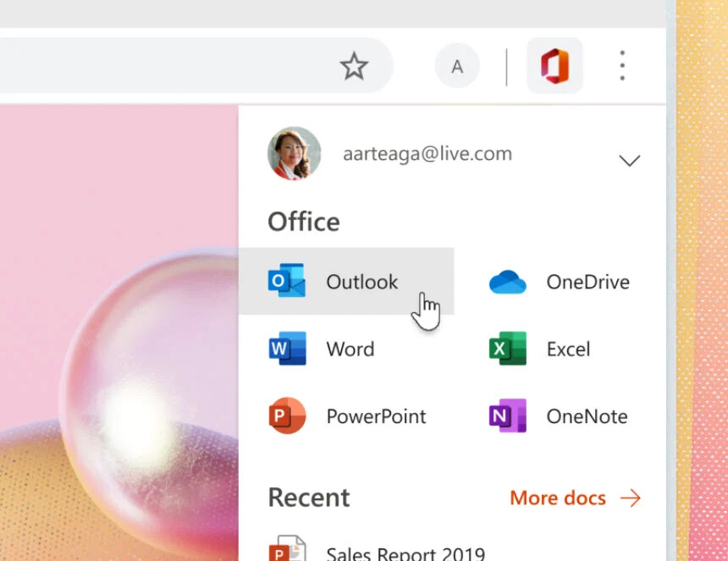
Task: Click the green Excel icon
Action: [x=508, y=349]
